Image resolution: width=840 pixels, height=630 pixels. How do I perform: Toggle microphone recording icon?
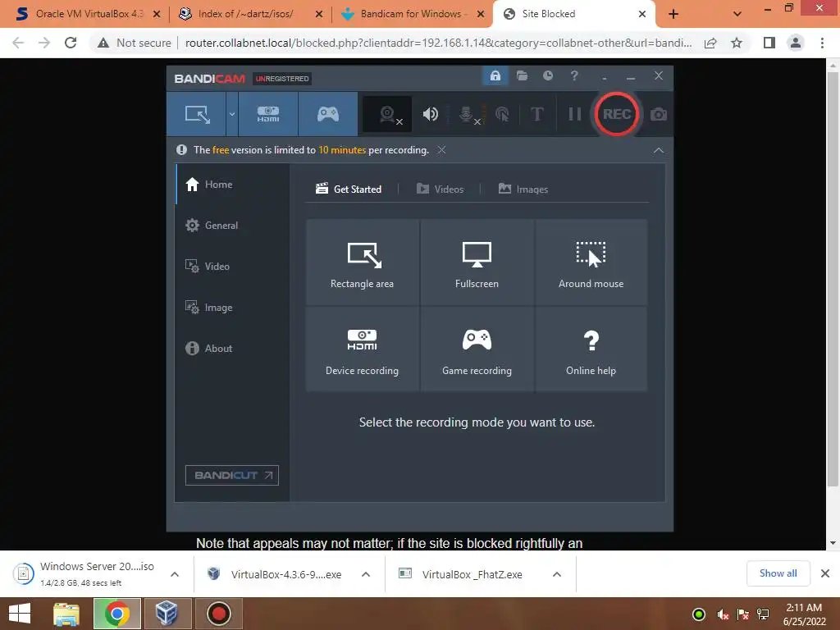[468, 114]
